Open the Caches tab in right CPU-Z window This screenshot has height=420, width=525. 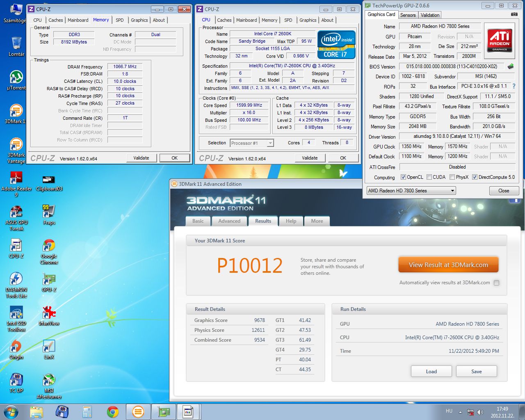pyautogui.click(x=224, y=20)
